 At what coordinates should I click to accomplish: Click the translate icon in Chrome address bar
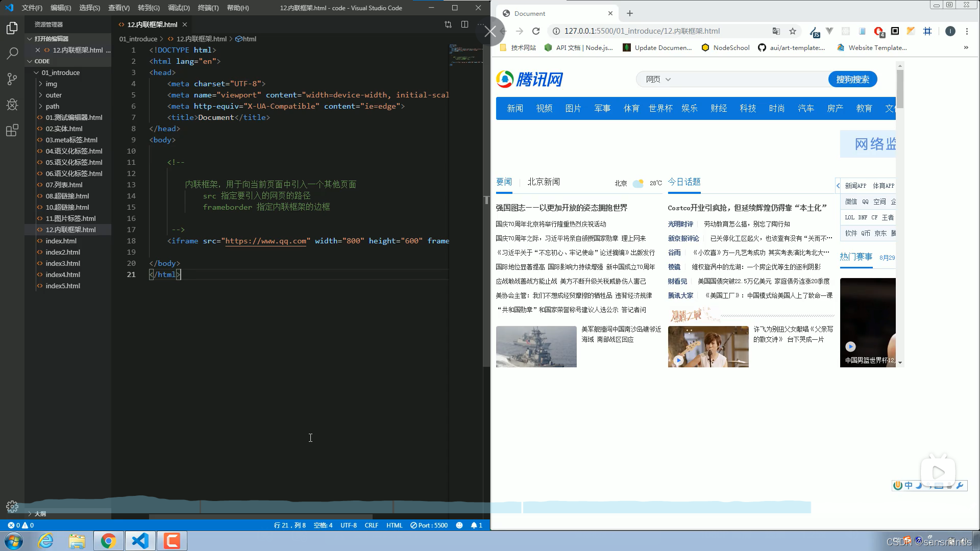pos(776,31)
